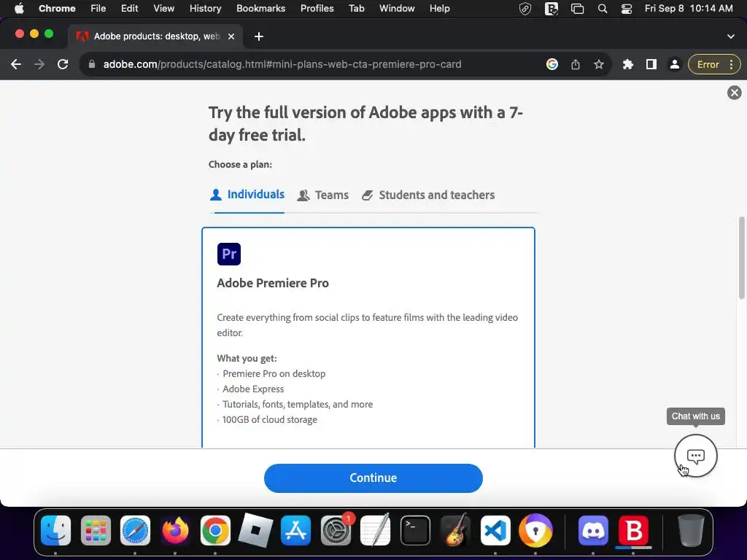Click 'Adobe Express' list item
Image resolution: width=747 pixels, height=560 pixels.
(253, 389)
